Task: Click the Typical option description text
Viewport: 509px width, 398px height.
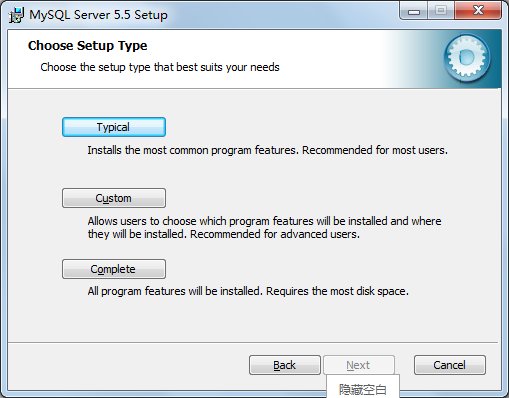Action: [x=267, y=150]
